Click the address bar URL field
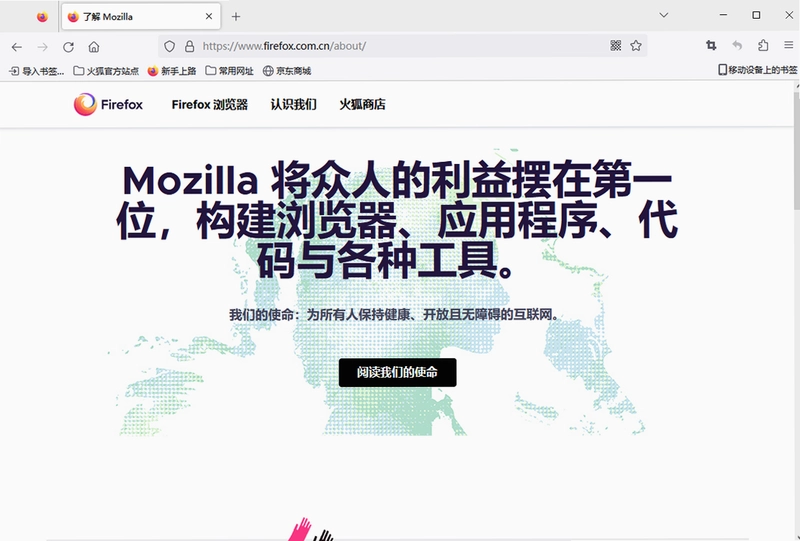 tap(401, 46)
